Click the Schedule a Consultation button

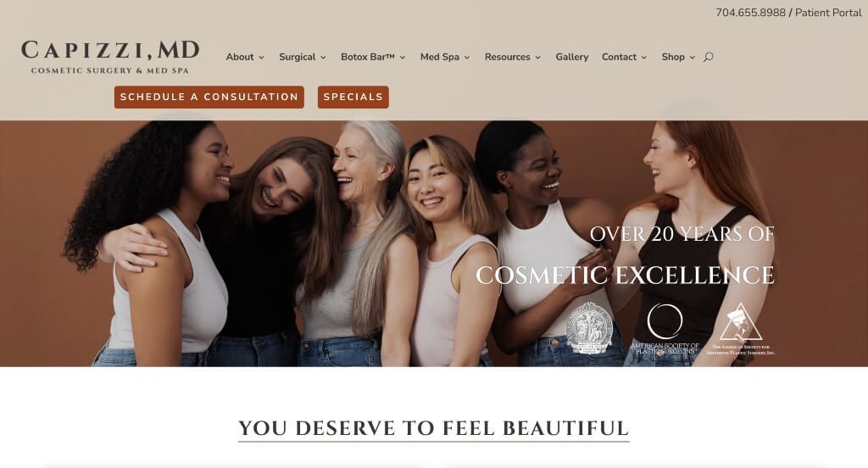[209, 97]
